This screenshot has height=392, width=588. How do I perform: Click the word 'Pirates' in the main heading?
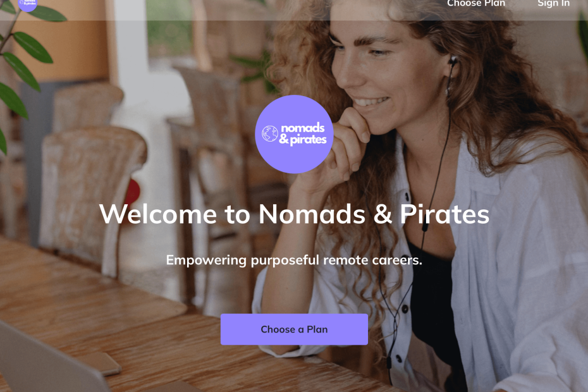coord(444,214)
